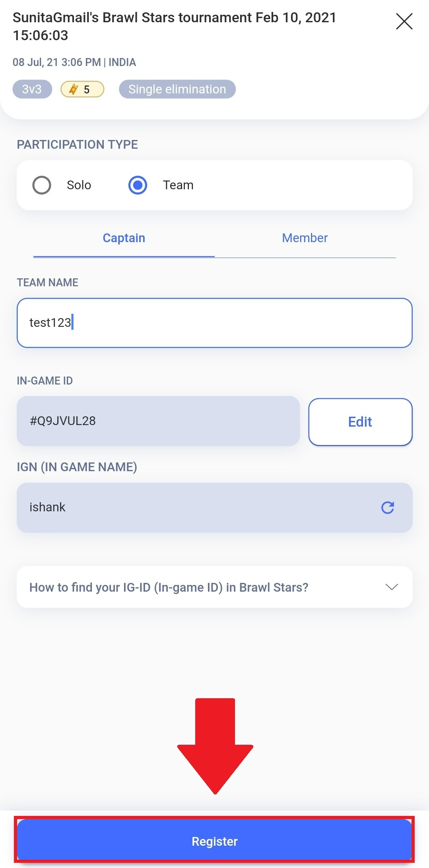Edit the In-Game ID
Screen dimensions: 429x868
click(x=360, y=422)
